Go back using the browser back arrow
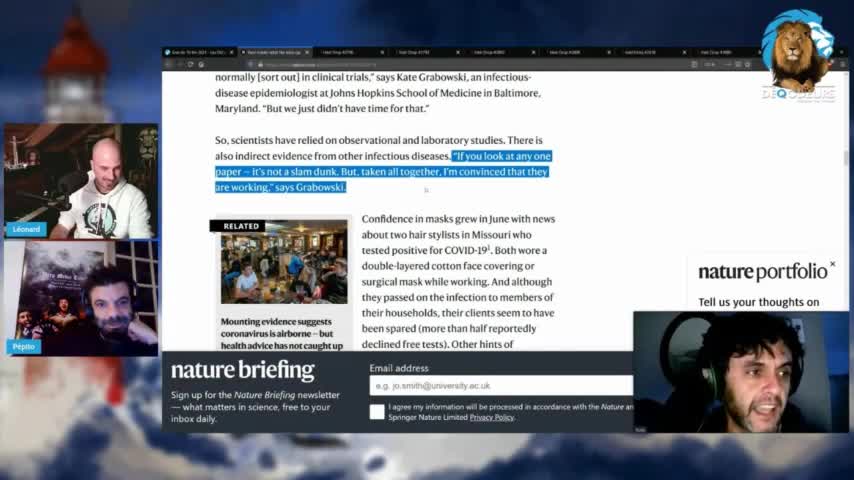This screenshot has height=480, width=854. click(168, 64)
